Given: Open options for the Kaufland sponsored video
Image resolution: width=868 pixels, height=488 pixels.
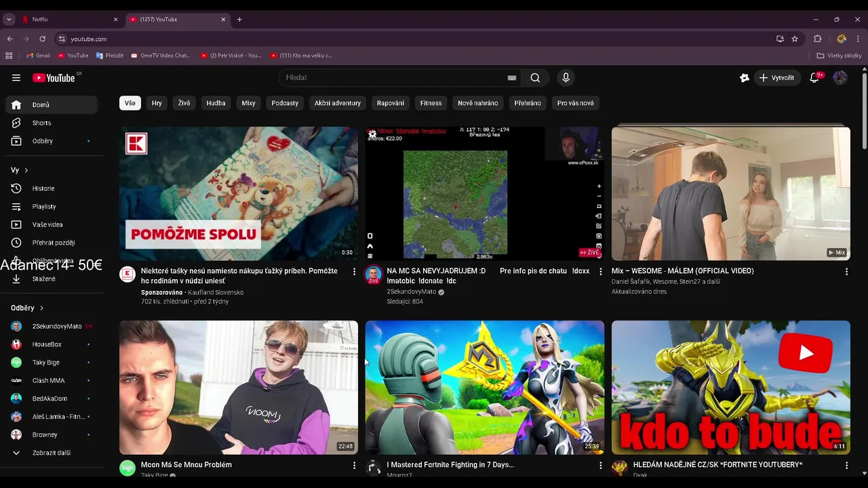Looking at the screenshot, I should tap(354, 271).
